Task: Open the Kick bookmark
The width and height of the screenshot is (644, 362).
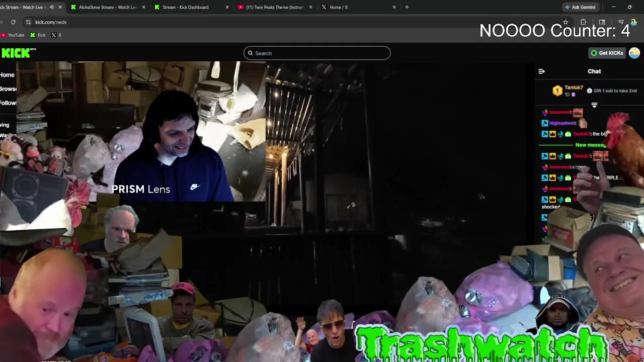Action: pyautogui.click(x=38, y=35)
